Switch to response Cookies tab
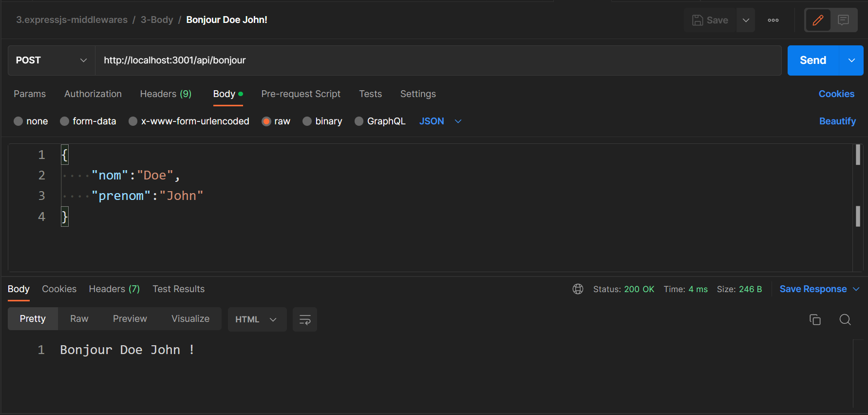868x415 pixels. pyautogui.click(x=59, y=289)
